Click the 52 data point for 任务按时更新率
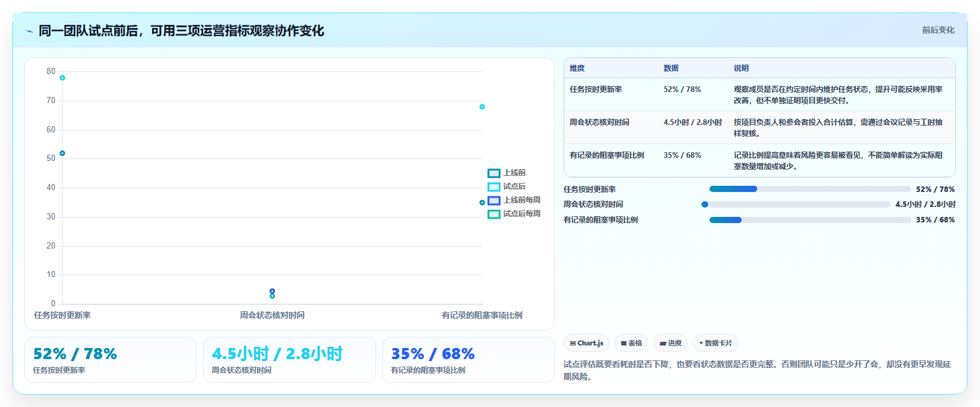The image size is (980, 407). 62,153
